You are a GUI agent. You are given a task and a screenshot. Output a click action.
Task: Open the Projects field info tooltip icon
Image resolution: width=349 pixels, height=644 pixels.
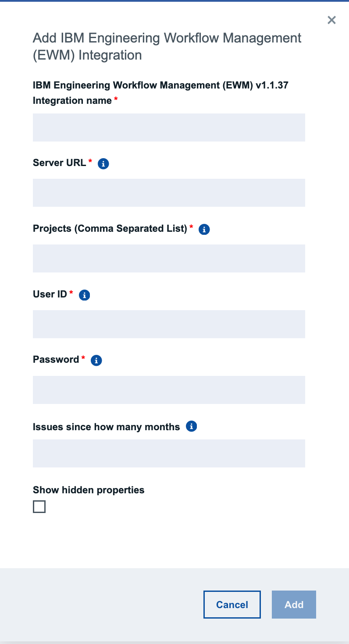tap(204, 230)
